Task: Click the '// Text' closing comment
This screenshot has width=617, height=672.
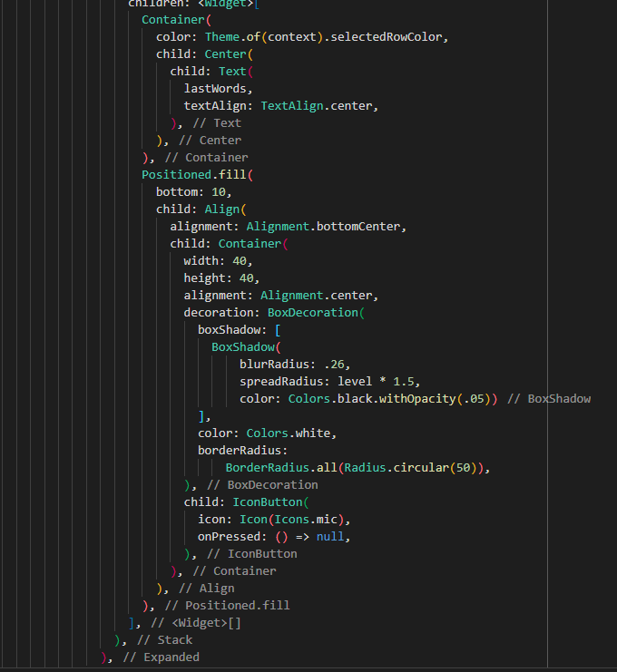Action: coord(217,123)
